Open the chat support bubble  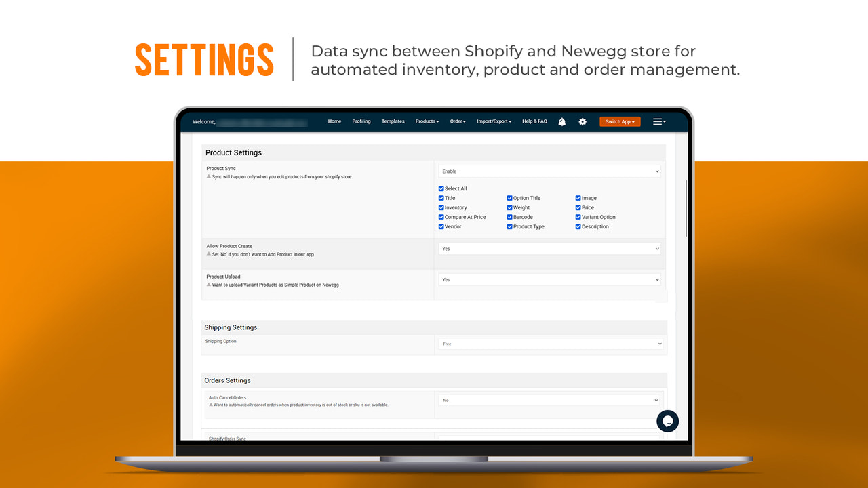pyautogui.click(x=667, y=421)
